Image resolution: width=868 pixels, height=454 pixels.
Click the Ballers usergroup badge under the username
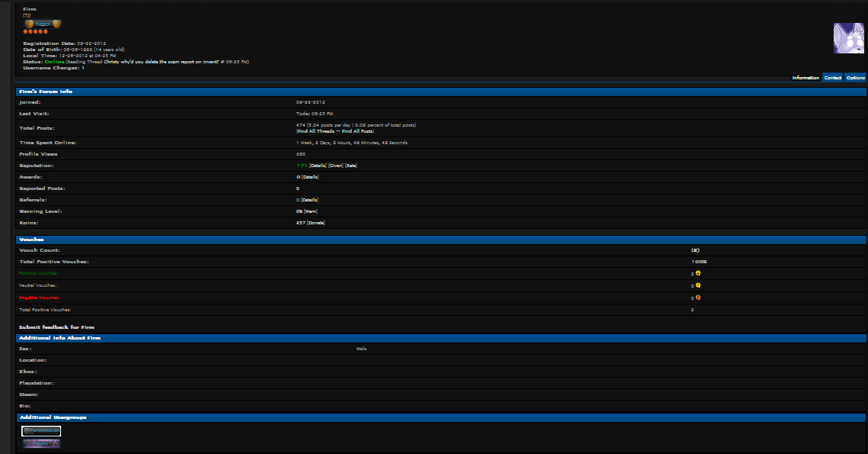[x=43, y=24]
